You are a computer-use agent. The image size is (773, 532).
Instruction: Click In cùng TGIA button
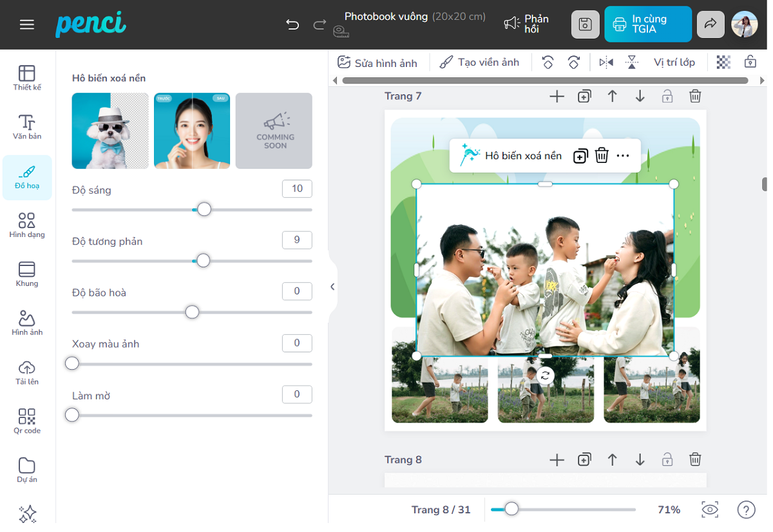tap(647, 24)
